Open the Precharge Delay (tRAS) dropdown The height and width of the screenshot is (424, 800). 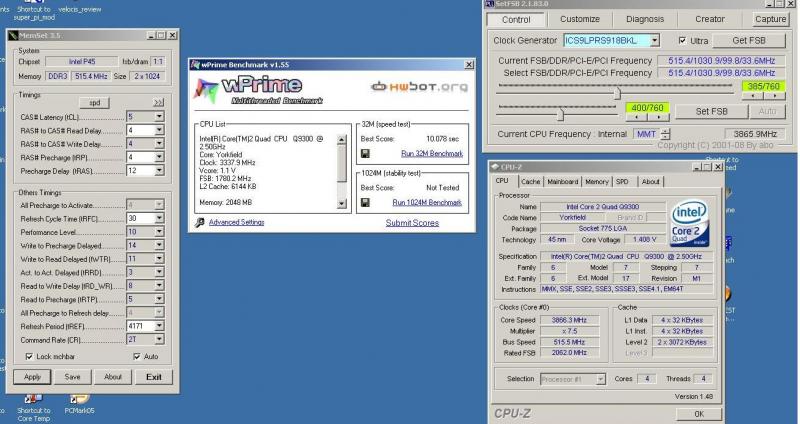159,170
